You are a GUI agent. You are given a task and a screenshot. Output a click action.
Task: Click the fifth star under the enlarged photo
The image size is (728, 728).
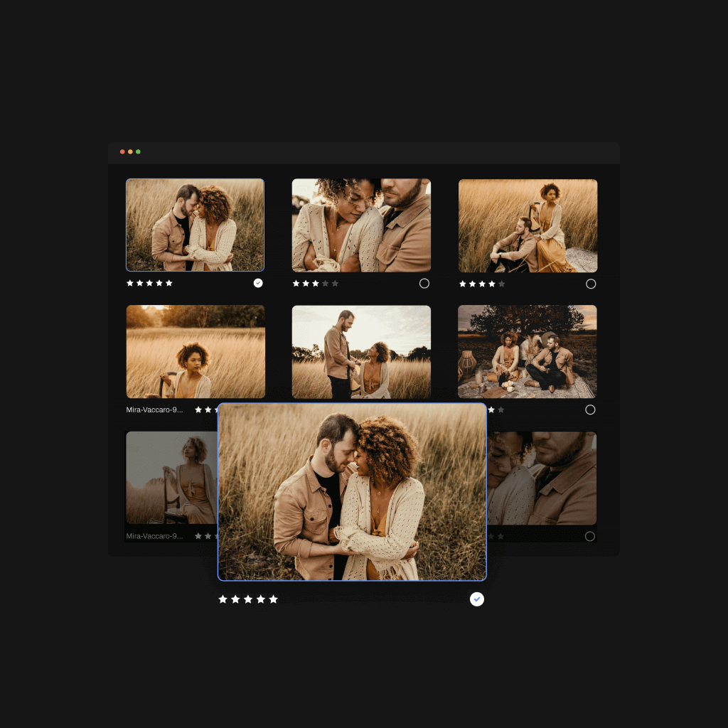(x=274, y=599)
